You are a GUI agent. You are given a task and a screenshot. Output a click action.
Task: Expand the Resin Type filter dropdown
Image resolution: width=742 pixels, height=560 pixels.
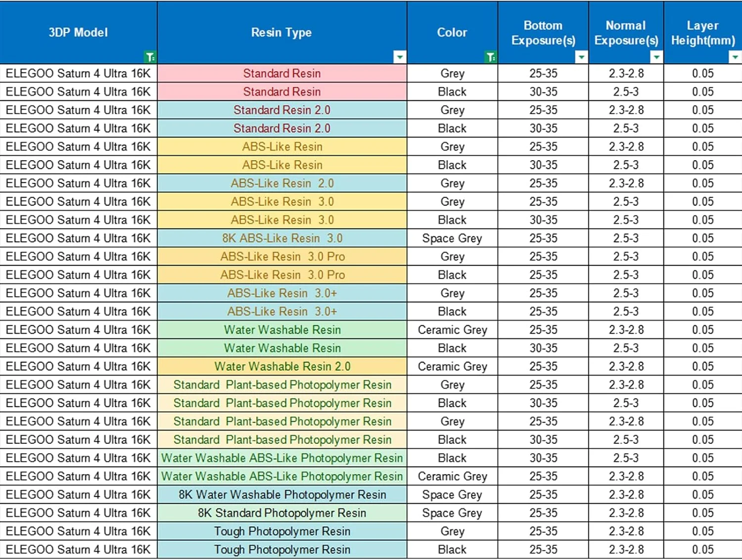pyautogui.click(x=399, y=57)
